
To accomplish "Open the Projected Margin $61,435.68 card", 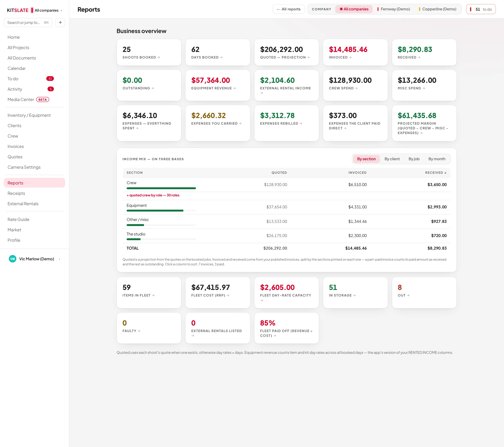I will coord(424,123).
